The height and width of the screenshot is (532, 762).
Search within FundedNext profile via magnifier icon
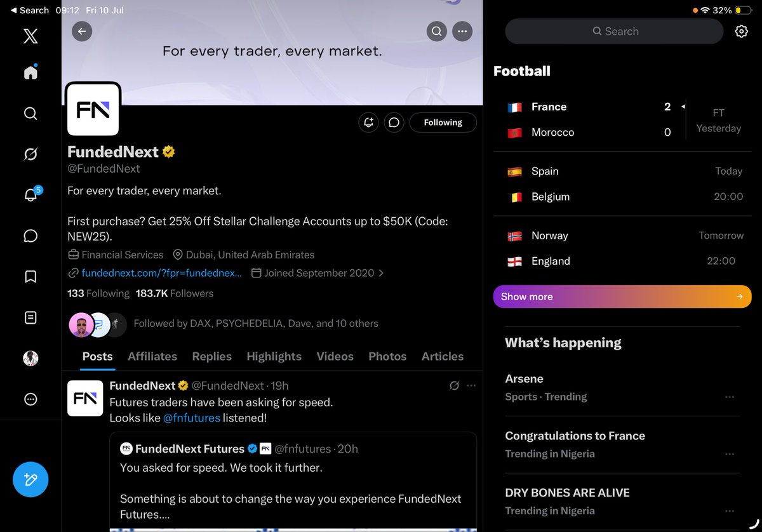[437, 31]
